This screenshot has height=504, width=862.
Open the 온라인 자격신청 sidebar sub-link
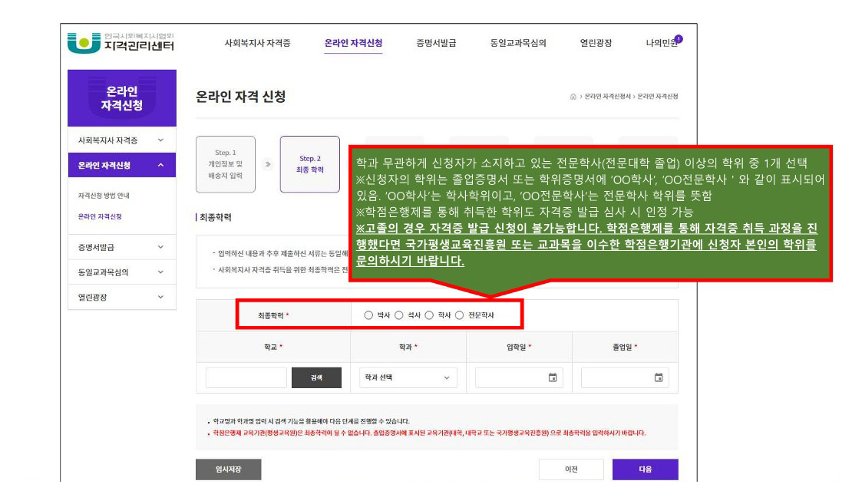pos(100,216)
